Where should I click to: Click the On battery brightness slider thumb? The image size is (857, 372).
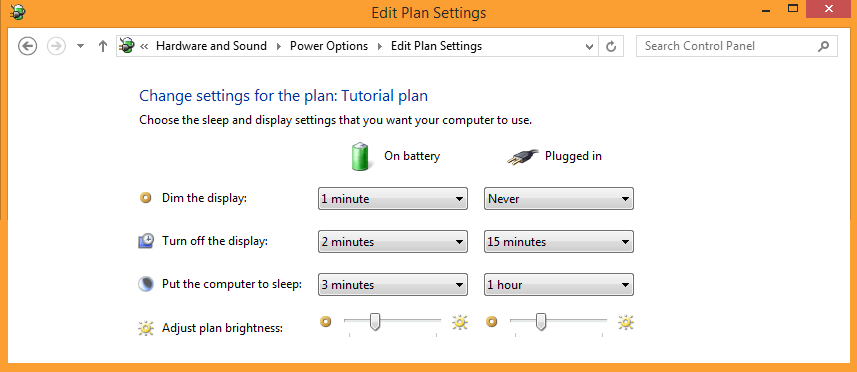click(x=375, y=322)
